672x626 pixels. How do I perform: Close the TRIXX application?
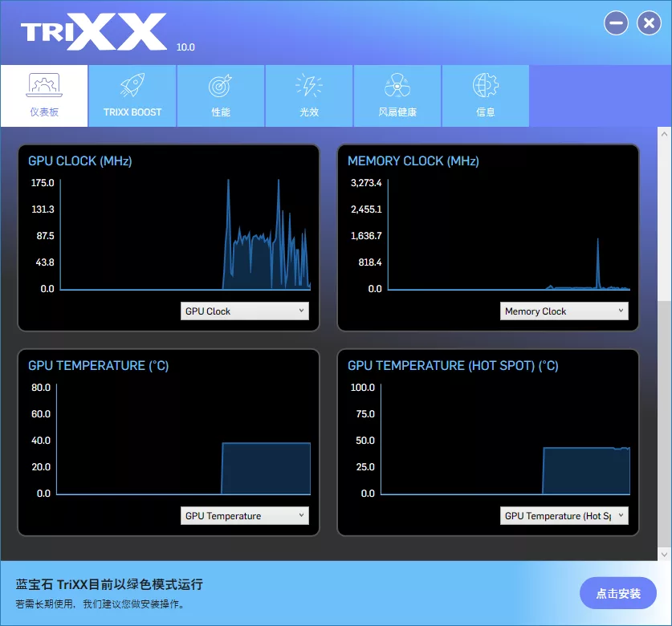[x=649, y=23]
